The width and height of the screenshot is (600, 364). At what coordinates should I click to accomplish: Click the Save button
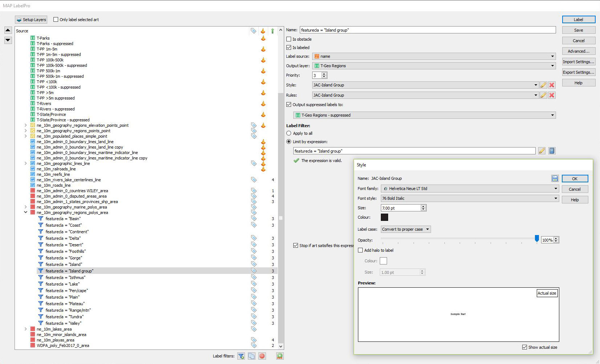(x=579, y=30)
